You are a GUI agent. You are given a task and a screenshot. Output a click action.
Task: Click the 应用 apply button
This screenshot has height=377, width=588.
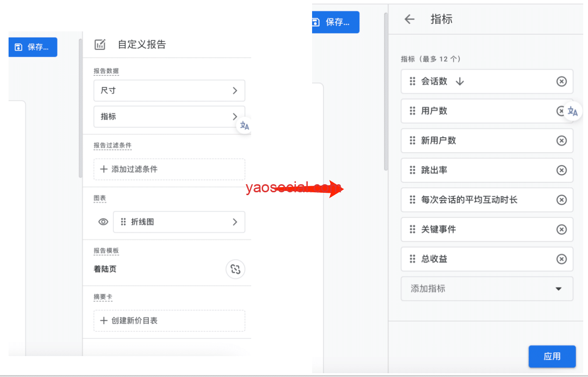point(552,357)
